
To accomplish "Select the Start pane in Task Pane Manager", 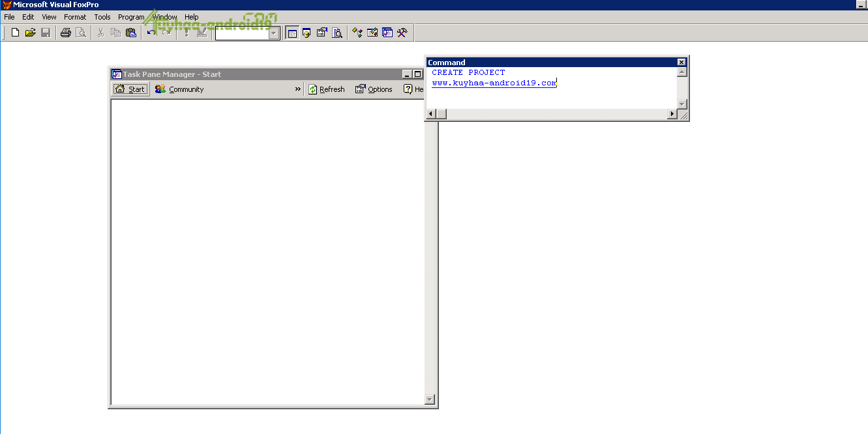I will coord(130,89).
